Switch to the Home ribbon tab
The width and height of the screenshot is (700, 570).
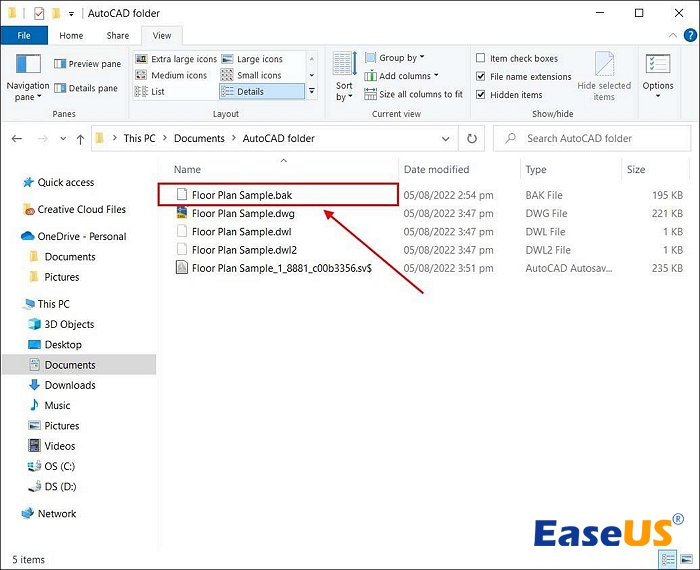click(x=71, y=35)
